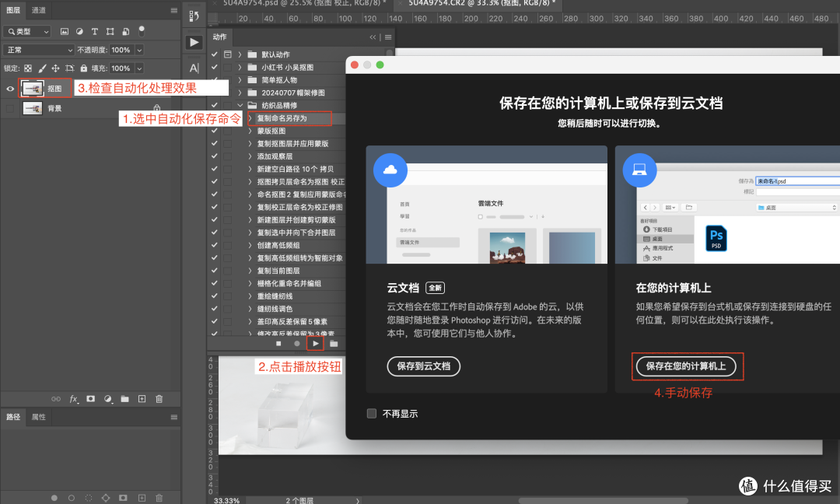Click the 保存到云文档 button
840x504 pixels.
[424, 366]
